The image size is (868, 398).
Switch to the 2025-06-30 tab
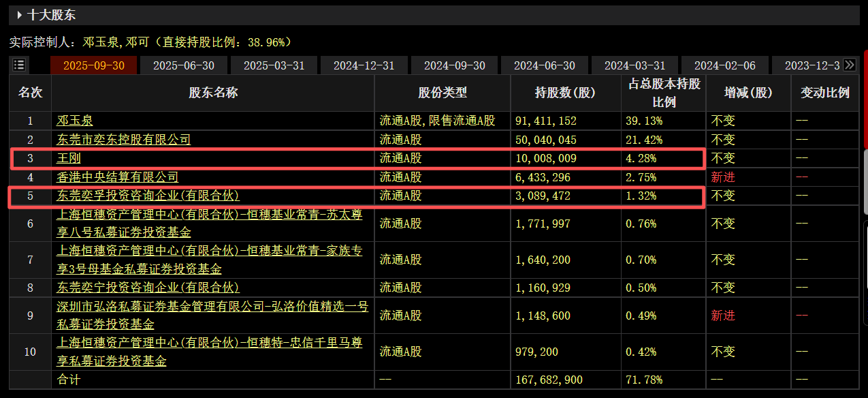pyautogui.click(x=184, y=65)
